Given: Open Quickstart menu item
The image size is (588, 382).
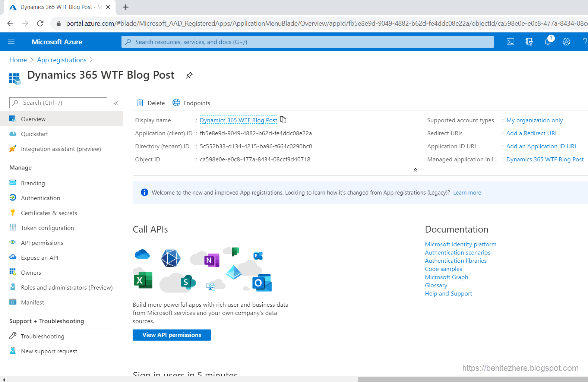Looking at the screenshot, I should (x=34, y=134).
